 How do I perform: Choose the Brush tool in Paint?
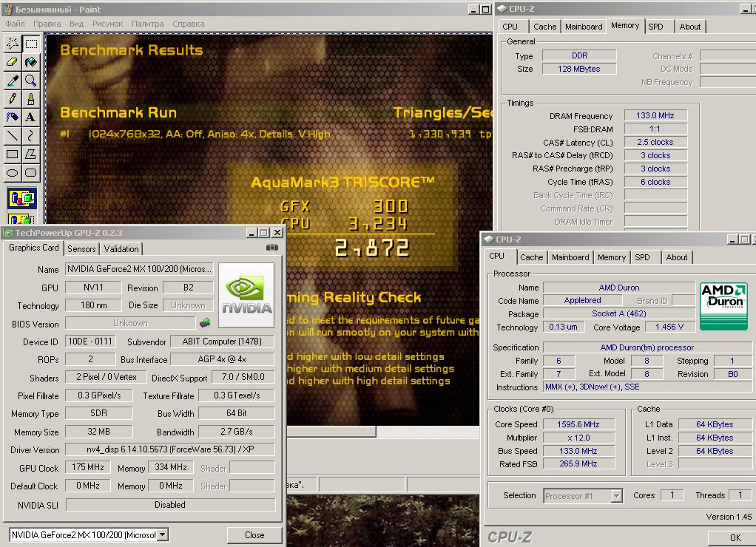coord(31,99)
